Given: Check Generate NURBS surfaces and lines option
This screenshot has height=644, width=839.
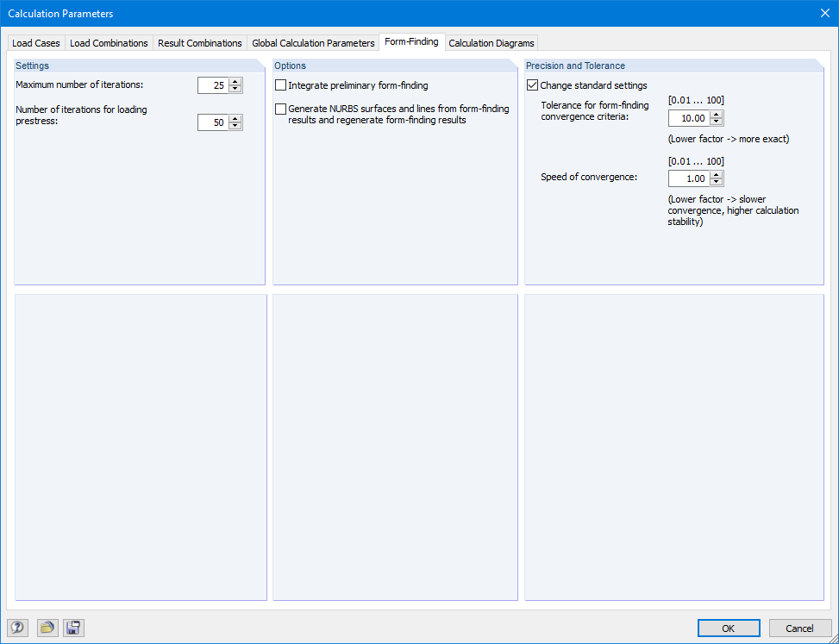Looking at the screenshot, I should click(280, 109).
